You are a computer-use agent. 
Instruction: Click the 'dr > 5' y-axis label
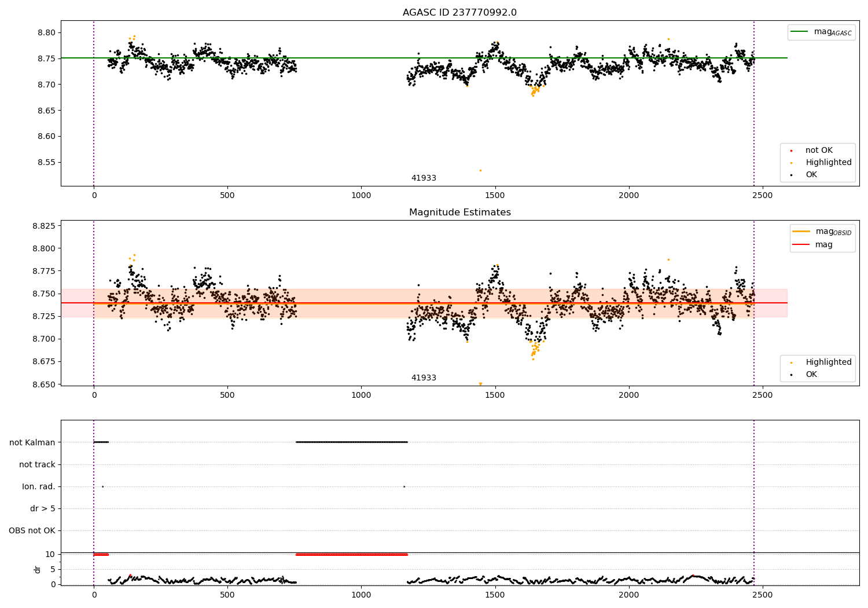pyautogui.click(x=43, y=508)
